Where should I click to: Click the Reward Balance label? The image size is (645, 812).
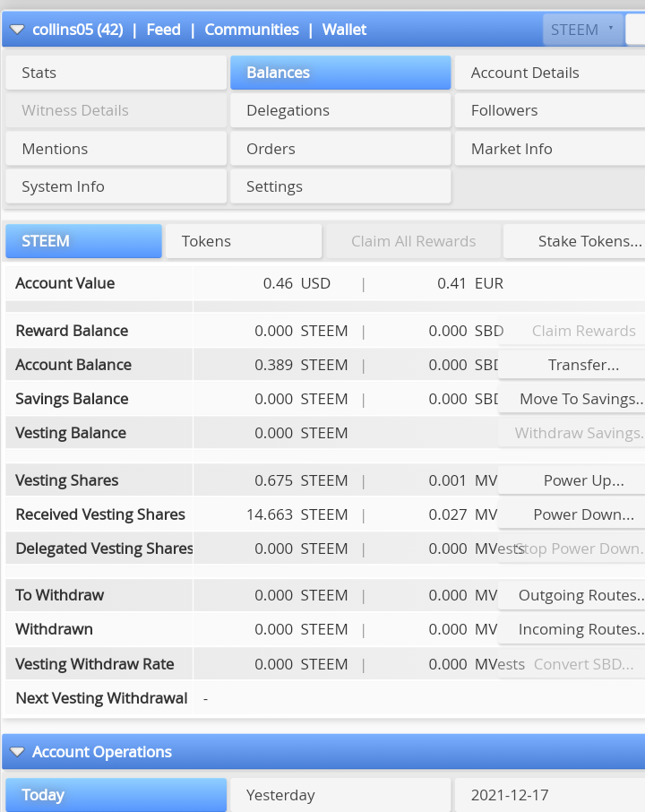point(72,331)
